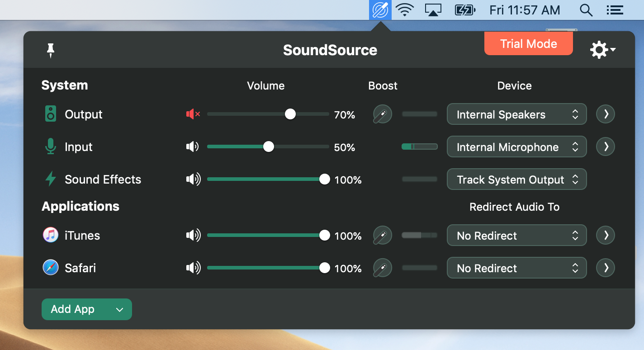Click the System section heading

65,85
